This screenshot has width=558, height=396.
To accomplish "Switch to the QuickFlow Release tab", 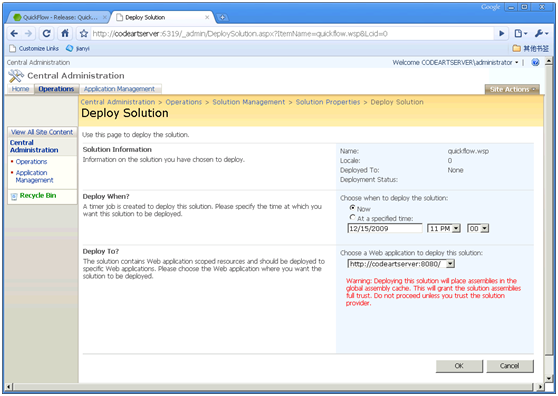I will (x=60, y=17).
